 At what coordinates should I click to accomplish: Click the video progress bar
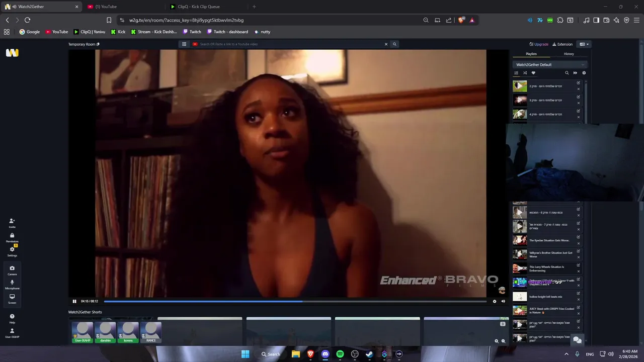295,301
